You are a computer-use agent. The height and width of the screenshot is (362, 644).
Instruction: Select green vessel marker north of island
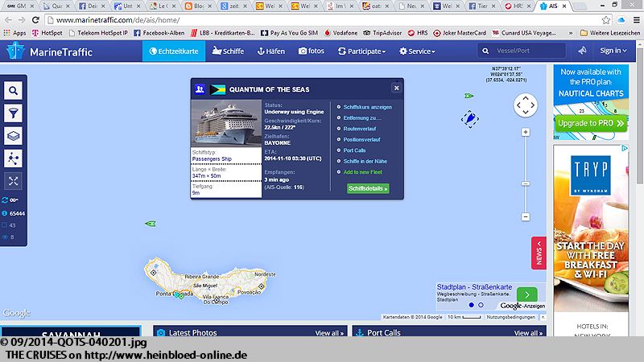click(151, 224)
